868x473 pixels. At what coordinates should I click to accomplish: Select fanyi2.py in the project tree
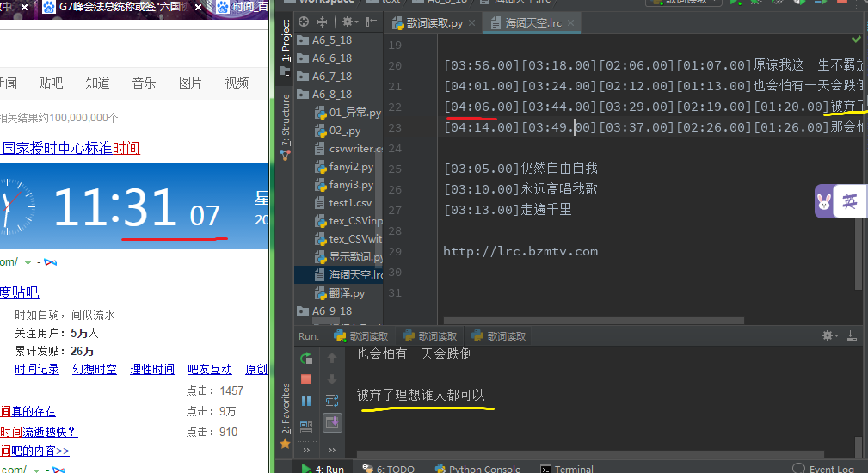point(344,167)
